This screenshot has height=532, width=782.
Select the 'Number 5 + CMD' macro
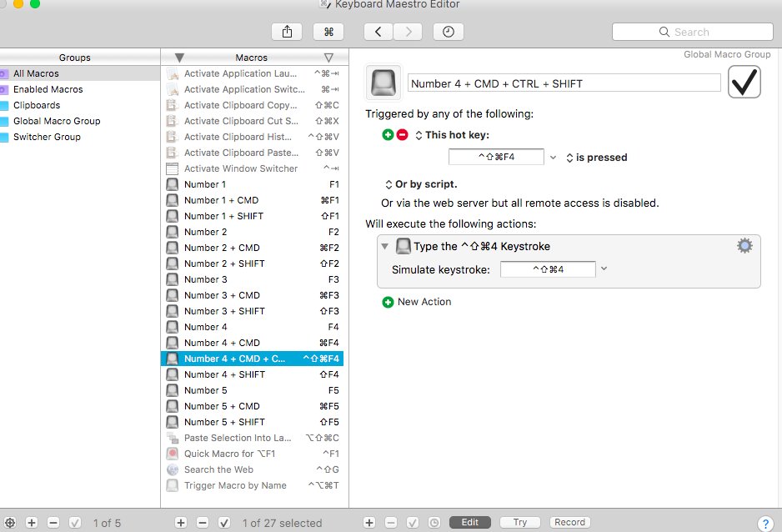[253, 406]
